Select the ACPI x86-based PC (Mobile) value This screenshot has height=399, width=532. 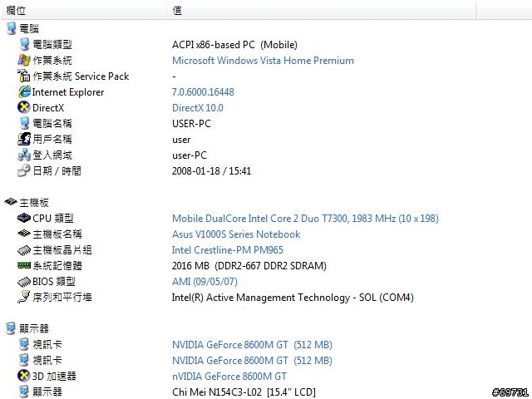[x=234, y=45]
